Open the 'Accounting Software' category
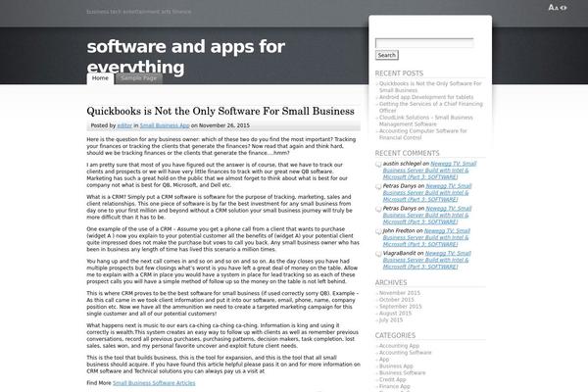 tap(406, 353)
